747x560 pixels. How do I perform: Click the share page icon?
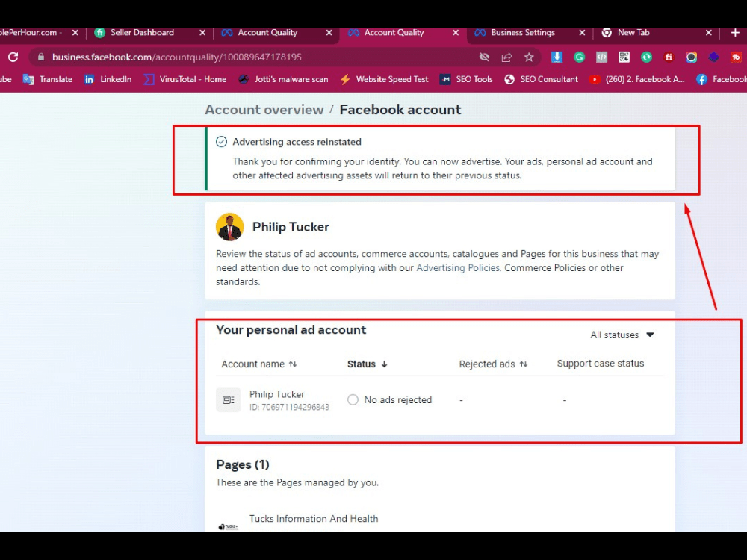[x=506, y=57]
